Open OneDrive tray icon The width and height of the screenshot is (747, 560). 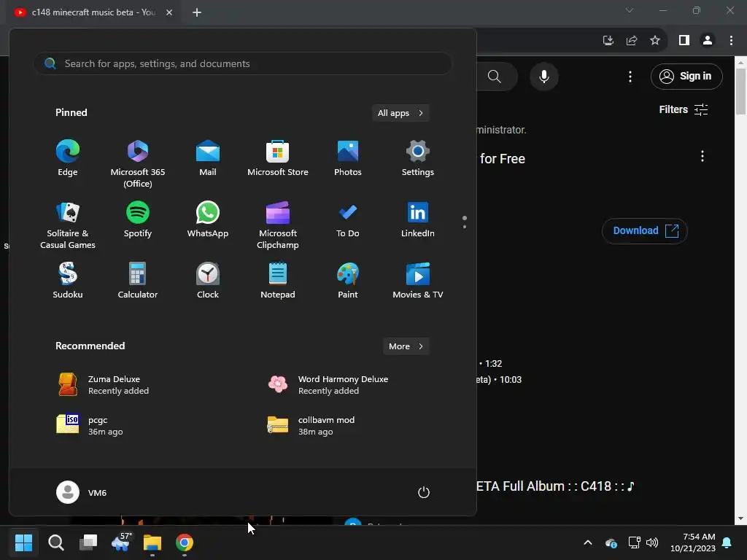(x=611, y=542)
